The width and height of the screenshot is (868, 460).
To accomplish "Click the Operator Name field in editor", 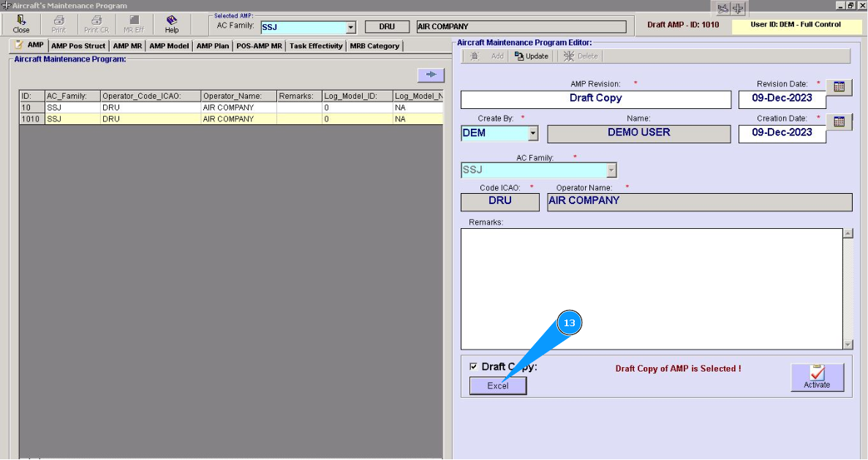I will pyautogui.click(x=700, y=202).
